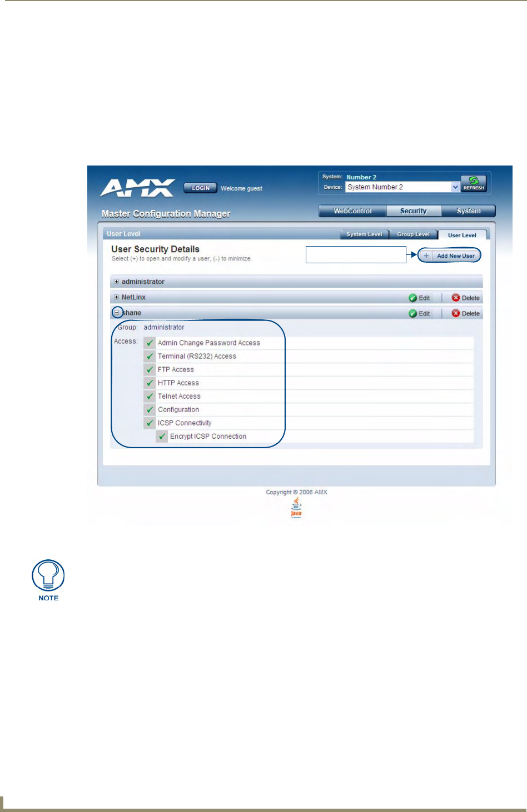Open the Device dropdown showing System Number 2
Viewport: 527px width, 812px height.
(x=402, y=187)
